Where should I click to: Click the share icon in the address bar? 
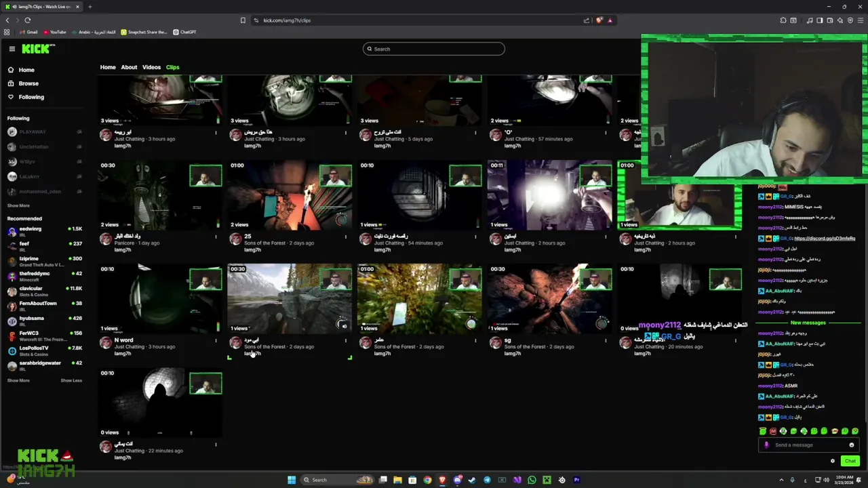click(587, 20)
